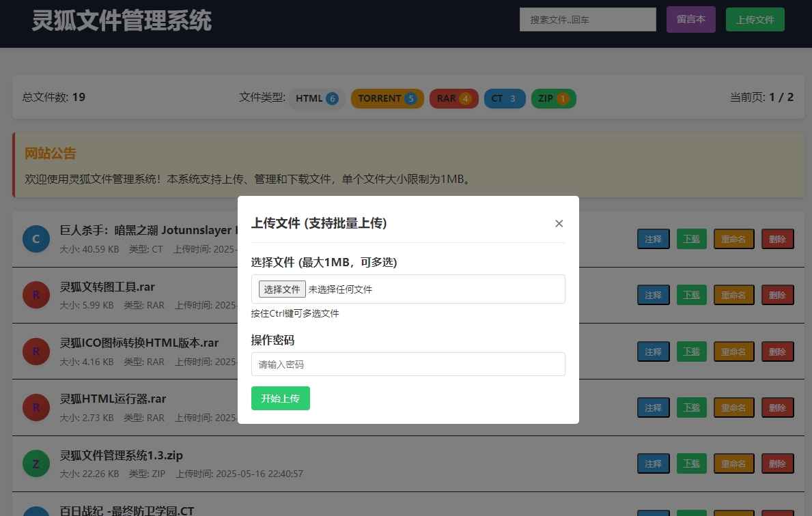This screenshot has height=516, width=812.
Task: Click the R icon beside 灵狐HTML运行器.rar
Action: [36, 407]
